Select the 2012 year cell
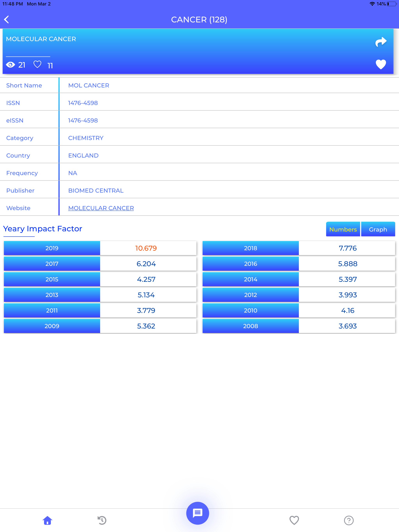 [x=251, y=295]
